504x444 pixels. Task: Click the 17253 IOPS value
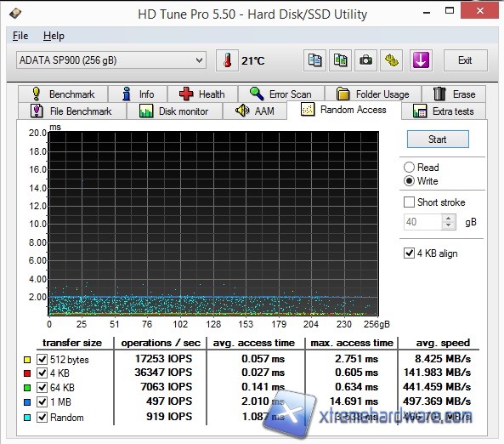tap(163, 358)
